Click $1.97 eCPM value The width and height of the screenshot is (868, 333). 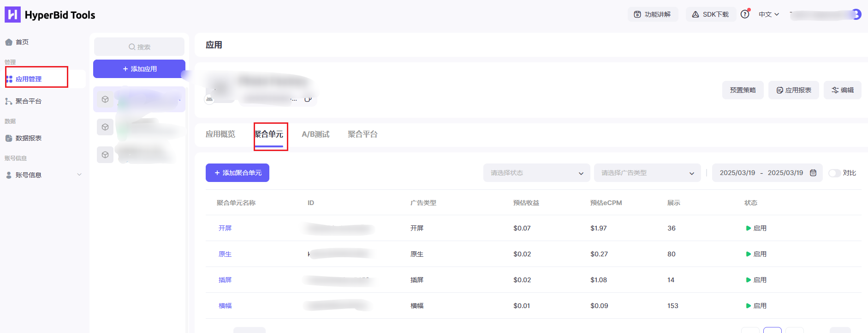pos(599,228)
